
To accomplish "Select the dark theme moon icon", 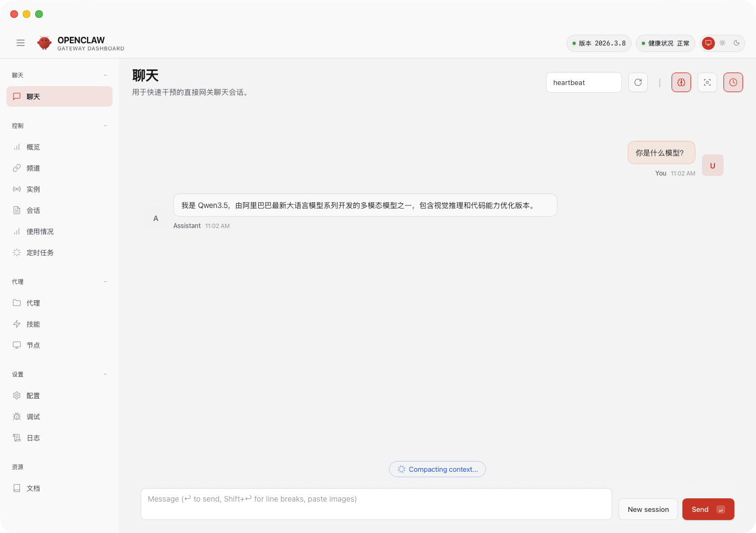I will (737, 43).
